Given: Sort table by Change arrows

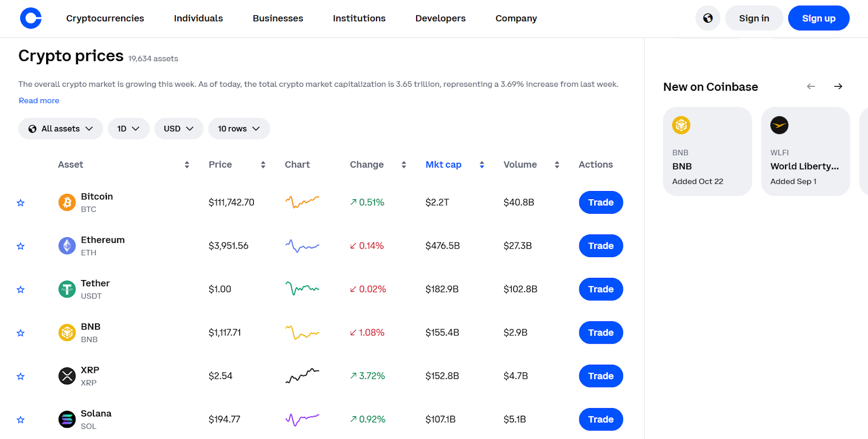Looking at the screenshot, I should pos(404,164).
